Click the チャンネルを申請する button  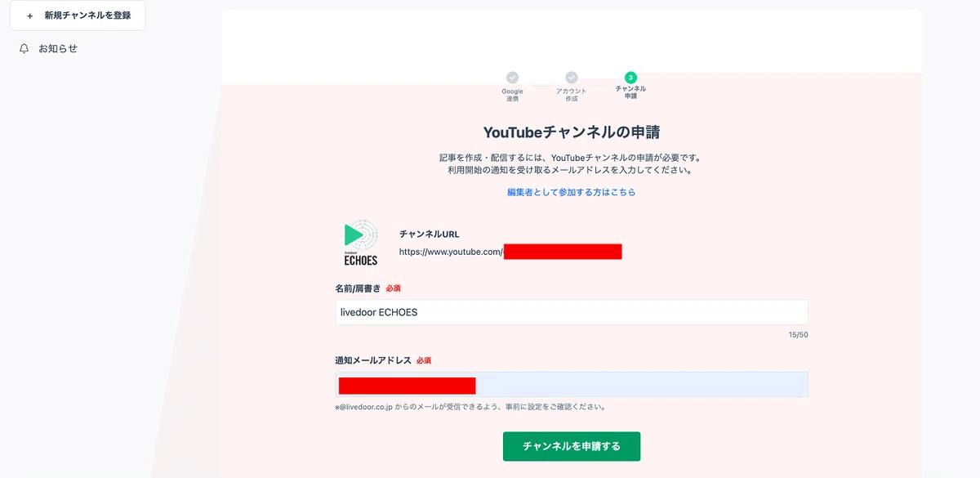point(572,446)
